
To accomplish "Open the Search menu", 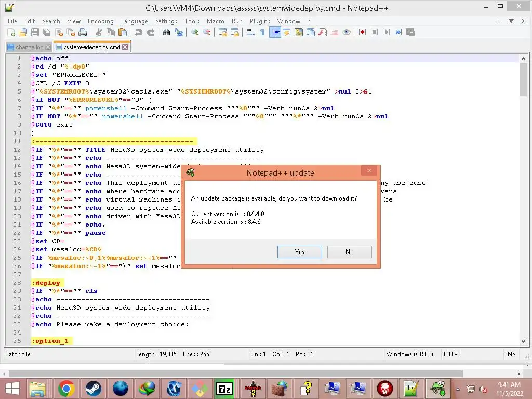I will (51, 21).
